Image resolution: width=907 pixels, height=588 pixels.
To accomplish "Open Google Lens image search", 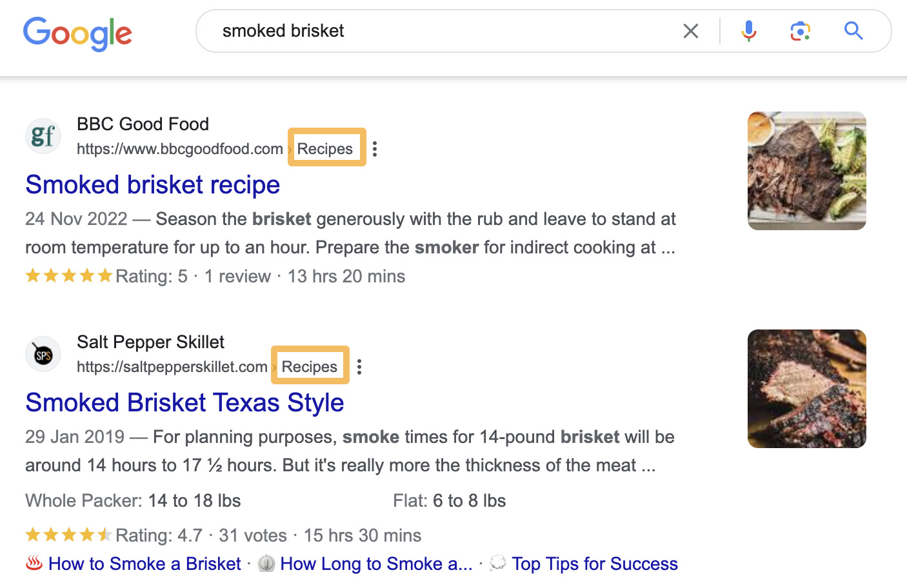I will pos(800,30).
